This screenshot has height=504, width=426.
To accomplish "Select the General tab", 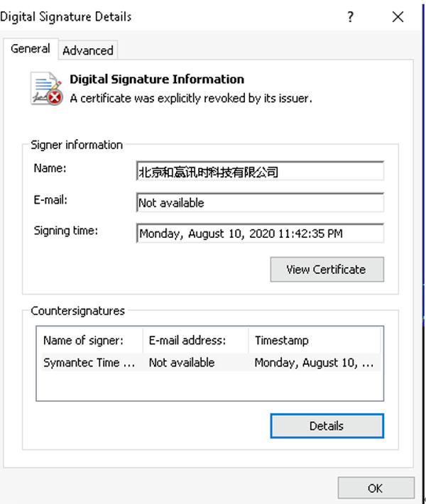I will coord(31,49).
